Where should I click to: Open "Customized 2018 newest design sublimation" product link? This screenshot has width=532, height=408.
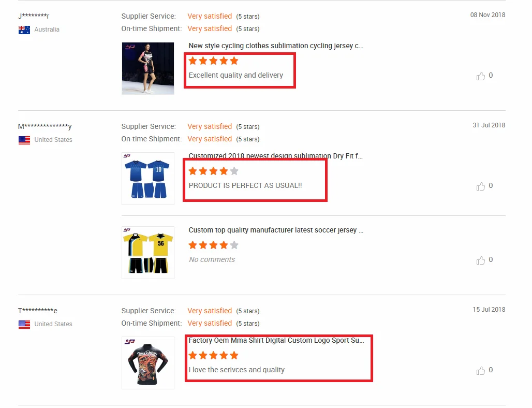point(276,156)
